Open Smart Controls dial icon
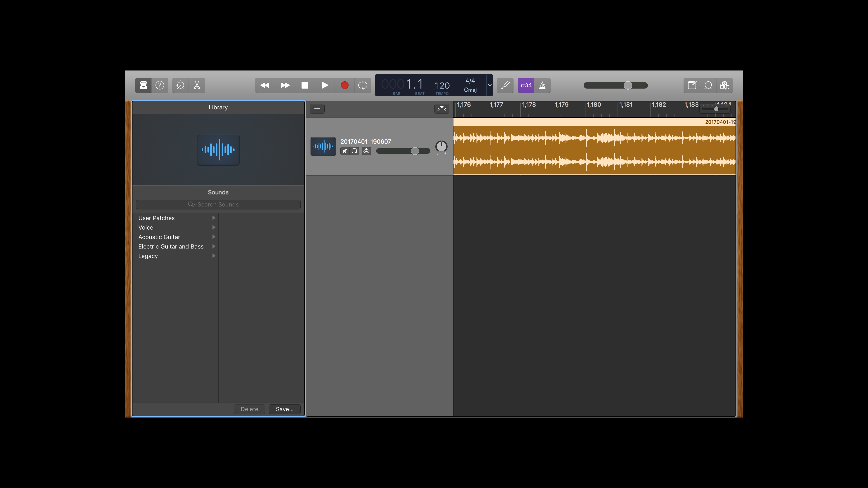 [x=181, y=85]
